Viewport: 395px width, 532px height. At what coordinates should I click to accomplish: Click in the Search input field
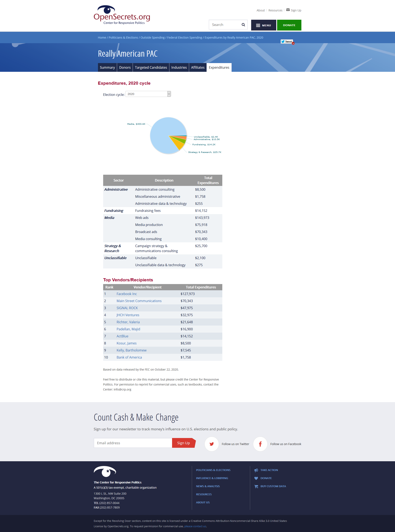[x=225, y=25]
